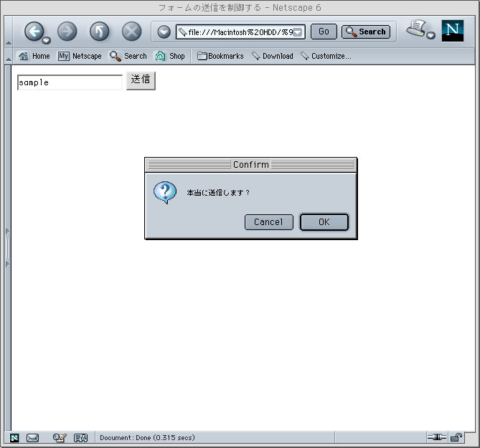
Task: Click the Reload page button
Action: [x=99, y=32]
